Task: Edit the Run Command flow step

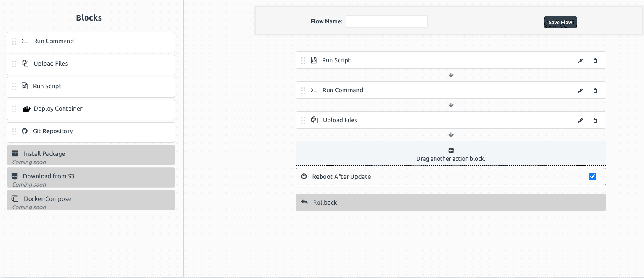Action: point(580,91)
